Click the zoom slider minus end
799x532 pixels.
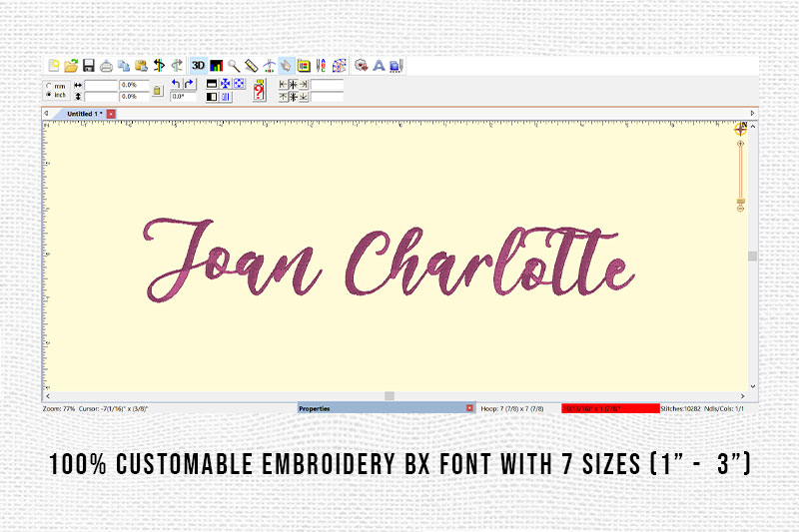pyautogui.click(x=740, y=209)
